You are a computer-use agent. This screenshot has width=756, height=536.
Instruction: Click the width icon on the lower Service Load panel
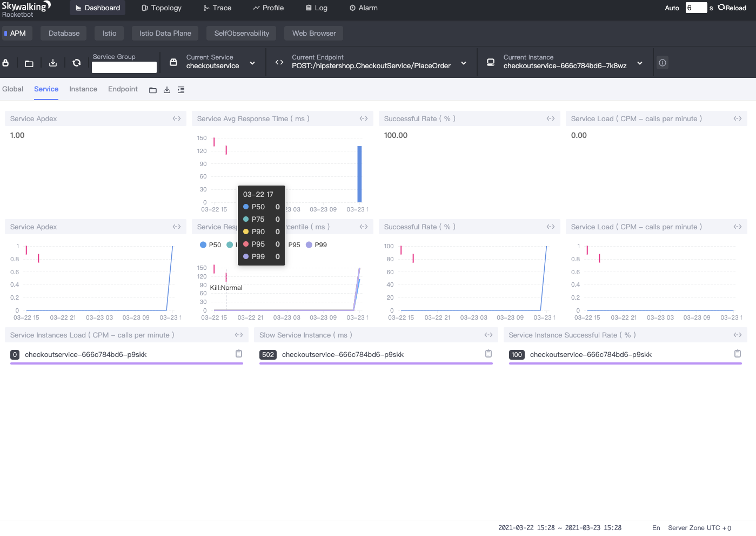click(x=738, y=227)
